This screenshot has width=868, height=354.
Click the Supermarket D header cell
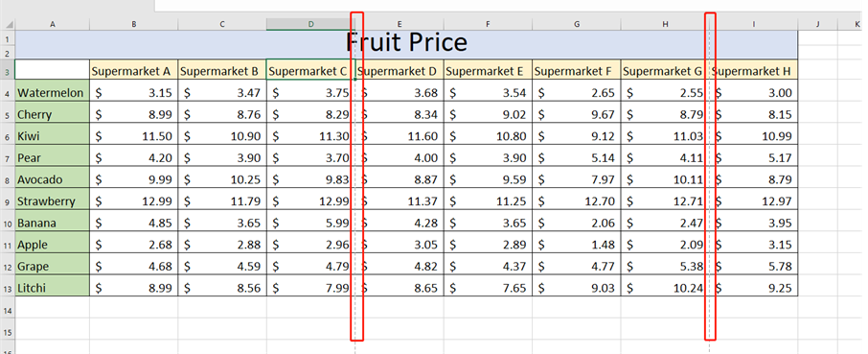pyautogui.click(x=400, y=71)
